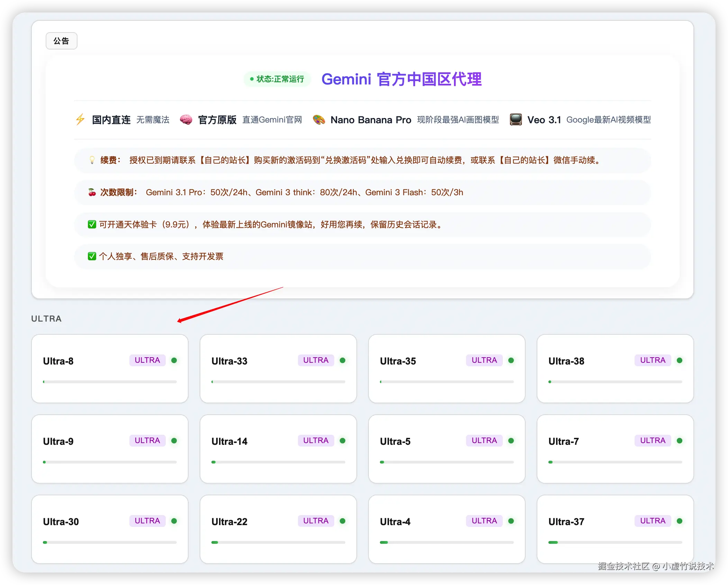
Task: Click the cherry icon next to 次数限制
Action: click(x=91, y=192)
